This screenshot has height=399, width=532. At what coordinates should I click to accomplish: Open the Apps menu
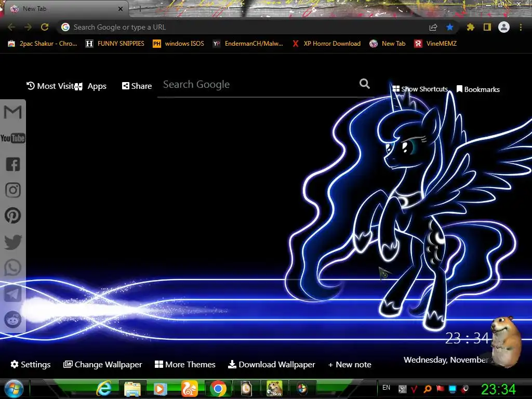pos(91,86)
